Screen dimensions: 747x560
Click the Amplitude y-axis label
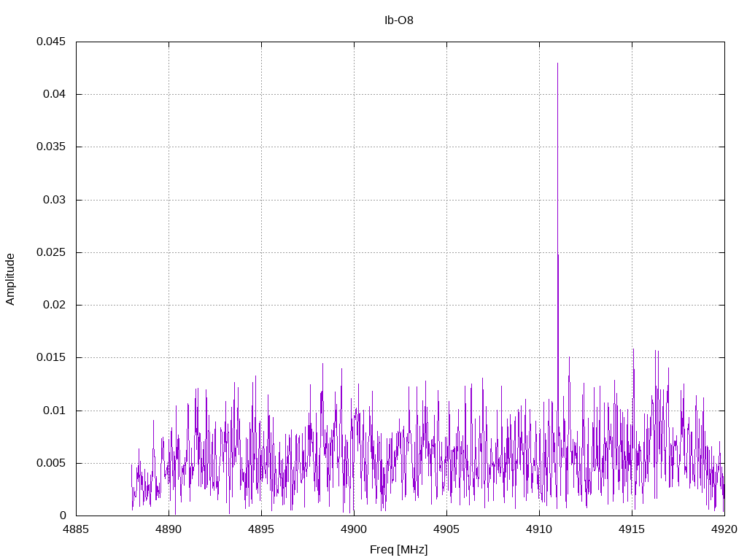tap(10, 279)
